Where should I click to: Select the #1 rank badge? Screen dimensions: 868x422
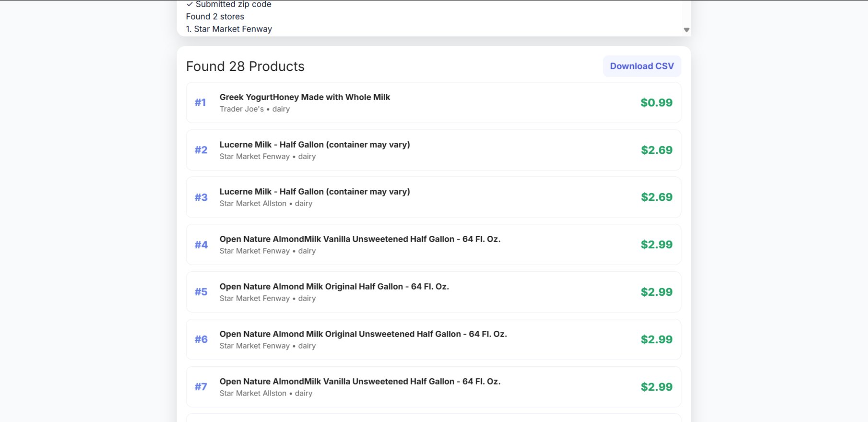(200, 103)
